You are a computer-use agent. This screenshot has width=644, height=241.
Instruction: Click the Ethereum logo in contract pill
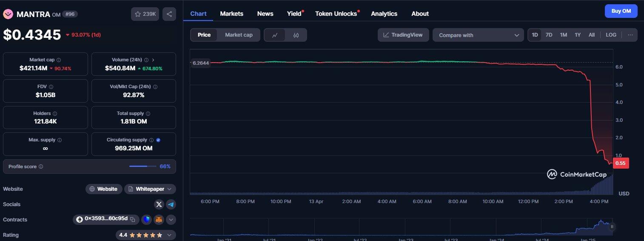tap(79, 219)
